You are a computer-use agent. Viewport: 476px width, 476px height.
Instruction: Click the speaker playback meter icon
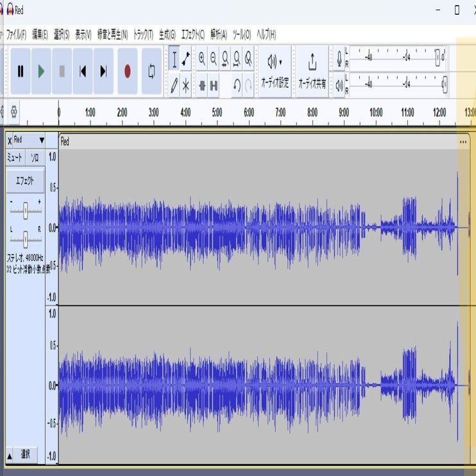[339, 85]
